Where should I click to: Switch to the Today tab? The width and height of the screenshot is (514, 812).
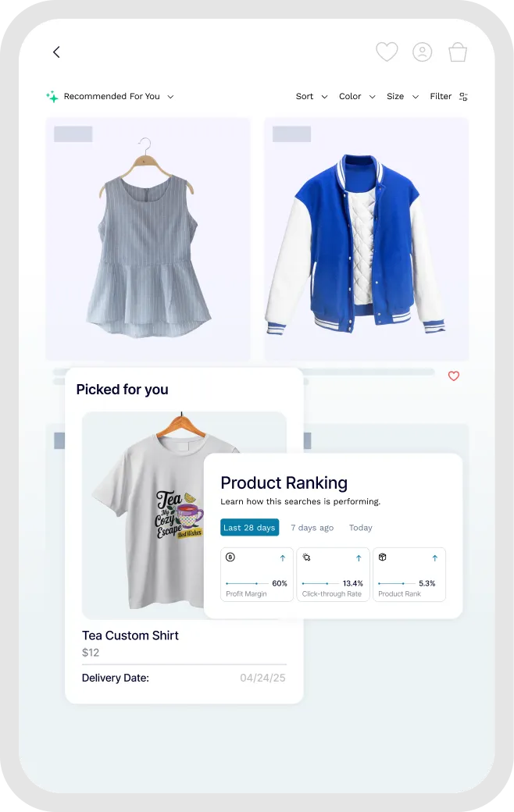(361, 527)
